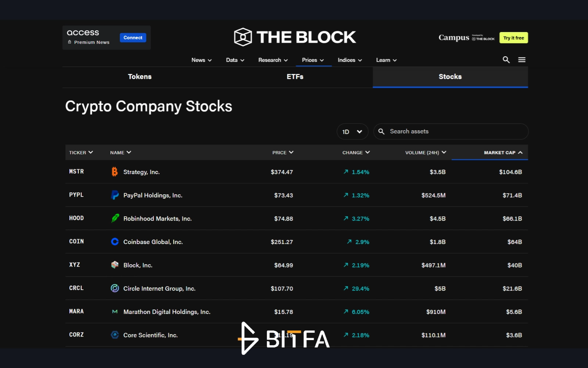Click the Block, Inc. logo icon

click(x=115, y=265)
